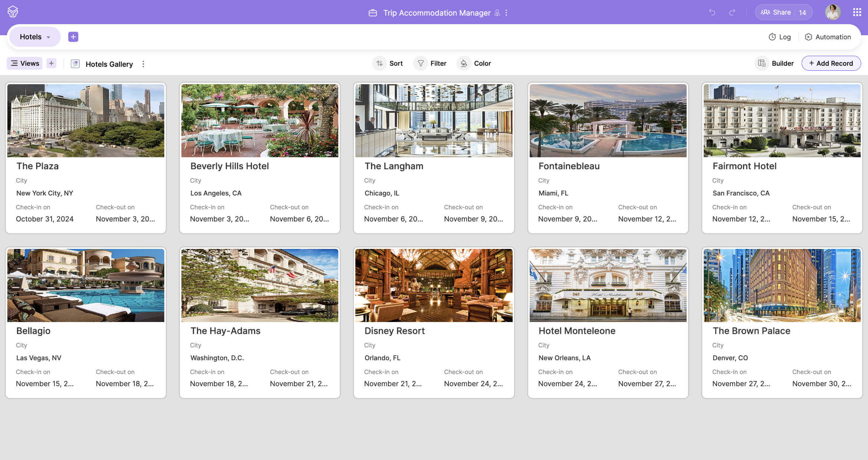
Task: Open title bar vertical dots menu
Action: click(506, 13)
